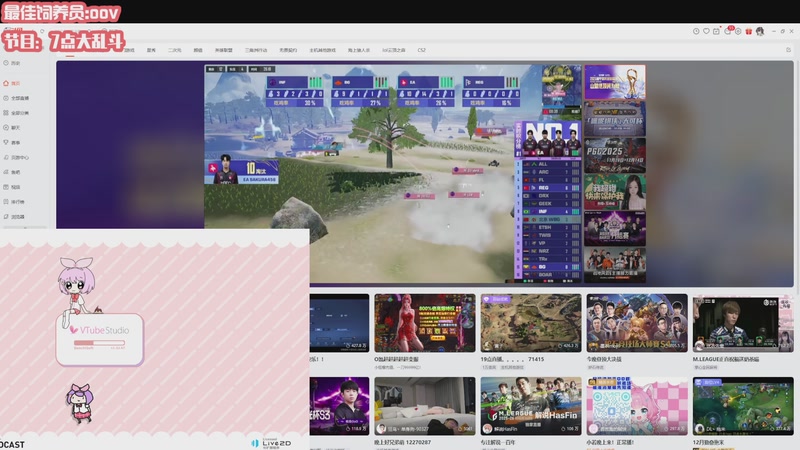
Task: Click the title 晚上好兄弟们 12270207
Action: (x=403, y=442)
